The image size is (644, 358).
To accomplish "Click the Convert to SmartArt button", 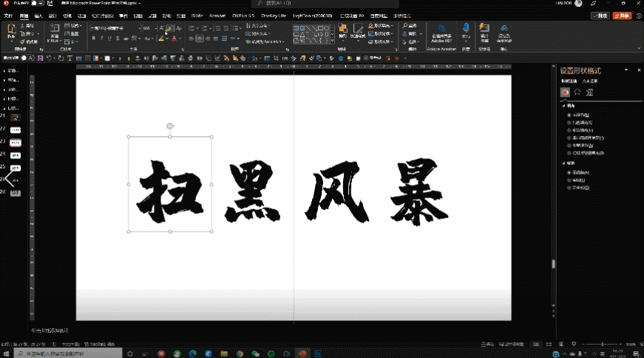I will [x=265, y=42].
